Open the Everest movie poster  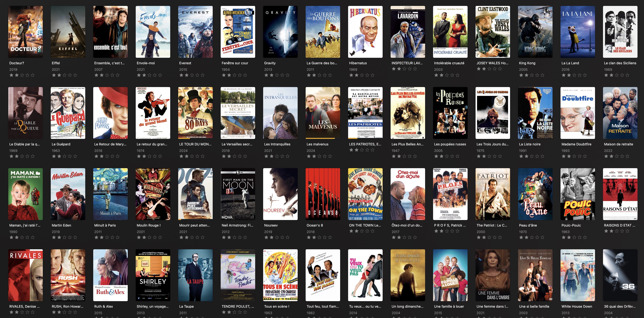195,32
